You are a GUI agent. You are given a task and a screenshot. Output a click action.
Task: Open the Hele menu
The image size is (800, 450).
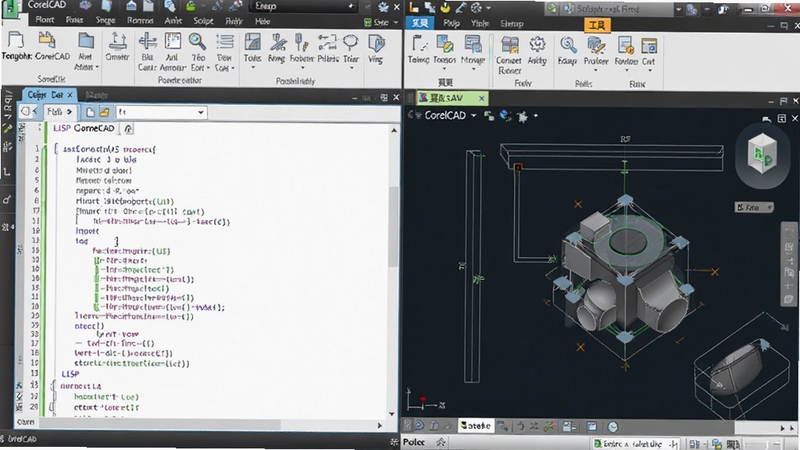tap(262, 21)
